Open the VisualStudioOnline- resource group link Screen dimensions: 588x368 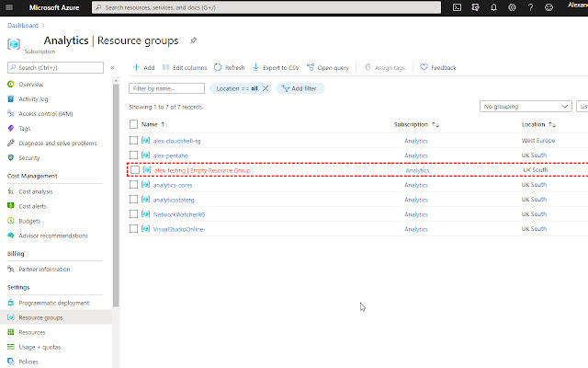point(179,229)
